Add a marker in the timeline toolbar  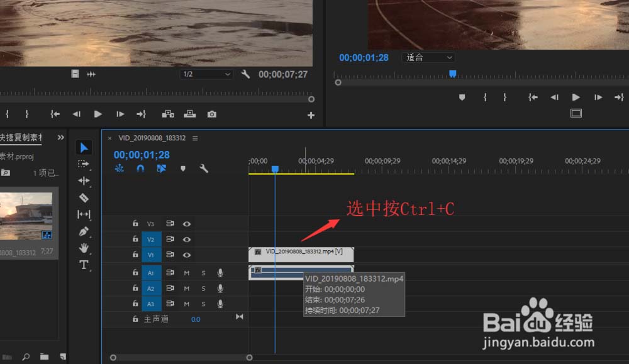(182, 168)
